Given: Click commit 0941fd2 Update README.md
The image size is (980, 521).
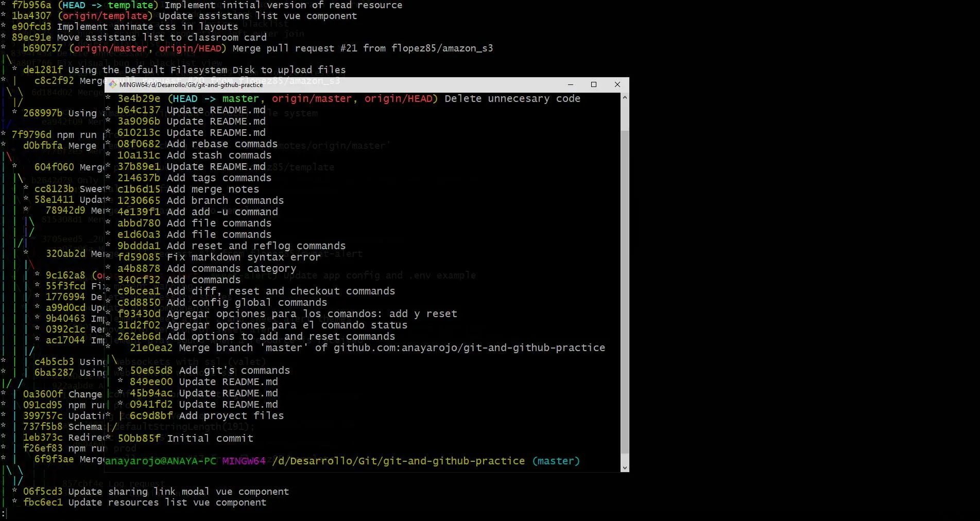Looking at the screenshot, I should pyautogui.click(x=203, y=404).
